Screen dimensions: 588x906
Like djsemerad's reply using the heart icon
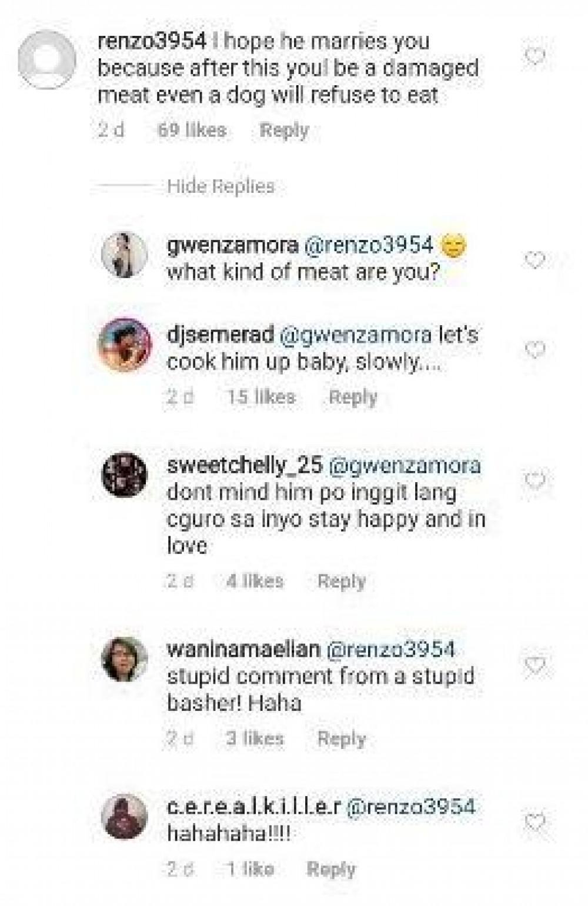click(534, 350)
